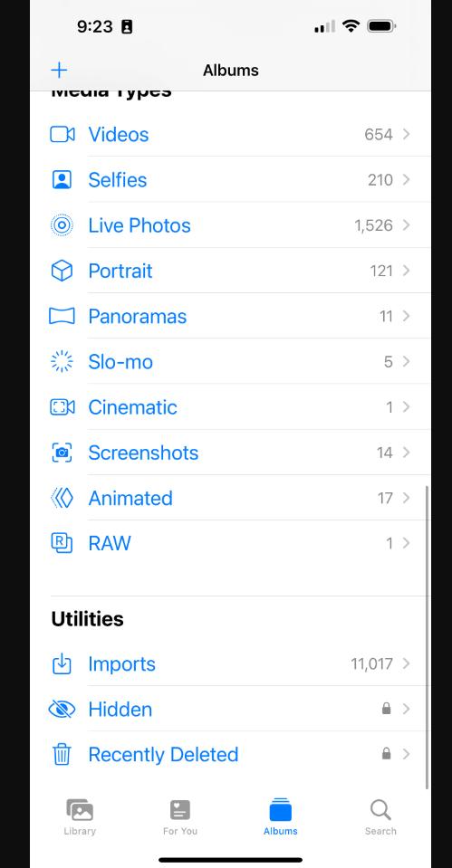Expand Animated using its chevron
Image resolution: width=452 pixels, height=868 pixels.
tap(406, 498)
